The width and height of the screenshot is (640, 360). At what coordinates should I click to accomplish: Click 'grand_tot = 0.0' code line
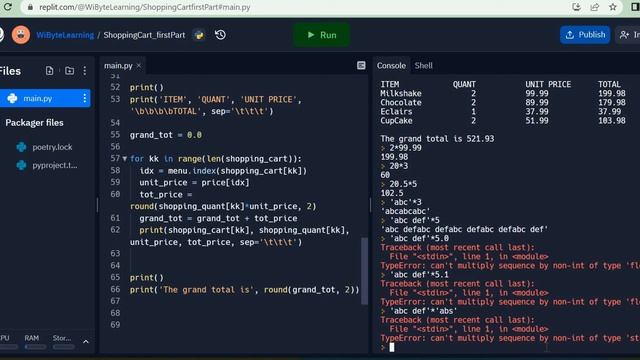[166, 135]
